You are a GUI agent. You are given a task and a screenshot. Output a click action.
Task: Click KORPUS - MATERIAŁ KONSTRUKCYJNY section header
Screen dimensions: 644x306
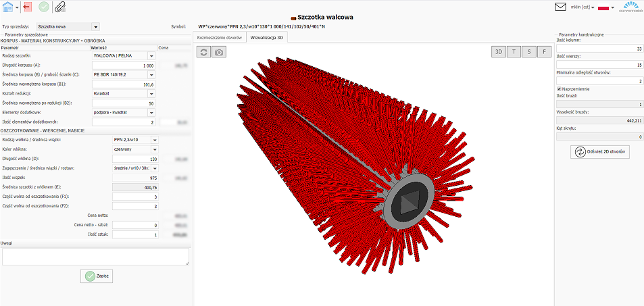click(53, 41)
